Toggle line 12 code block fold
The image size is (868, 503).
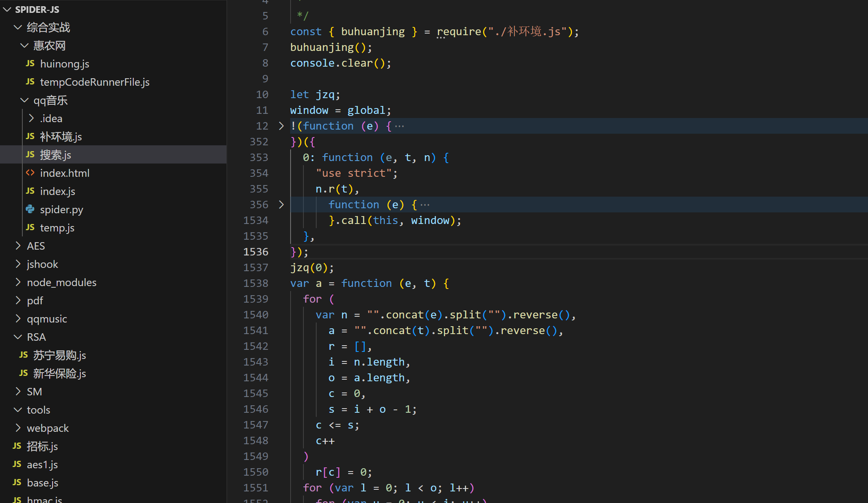coord(281,126)
